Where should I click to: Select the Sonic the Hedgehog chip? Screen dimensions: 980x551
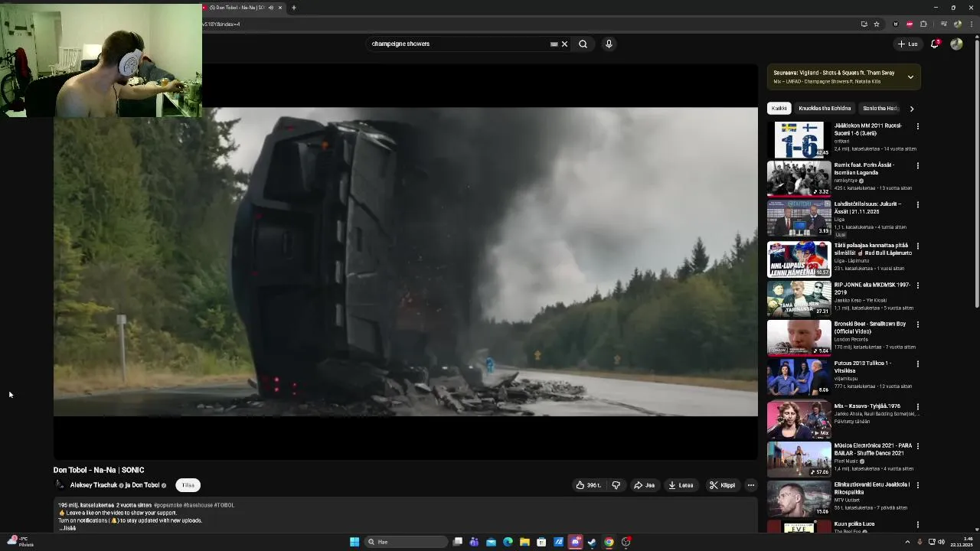coord(880,109)
